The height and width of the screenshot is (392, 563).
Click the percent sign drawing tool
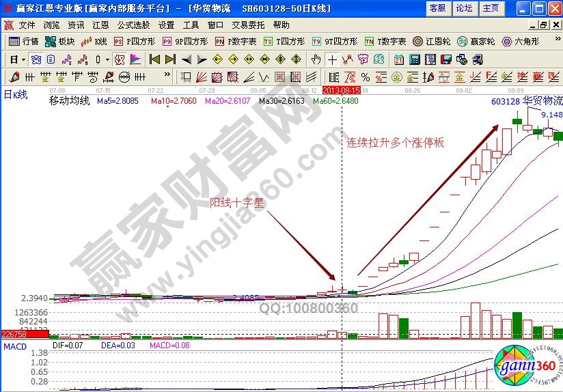click(365, 76)
